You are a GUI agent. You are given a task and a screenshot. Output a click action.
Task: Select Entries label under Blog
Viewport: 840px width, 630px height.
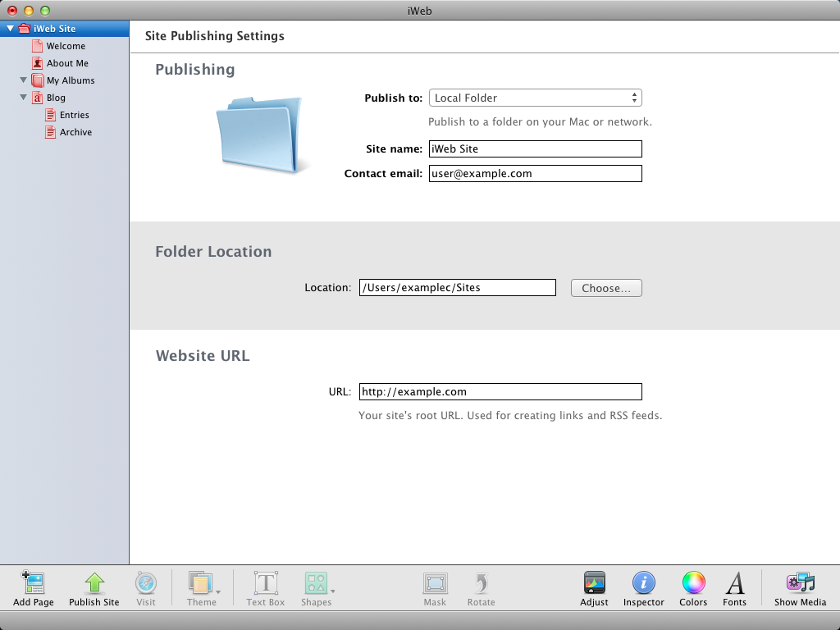click(75, 115)
